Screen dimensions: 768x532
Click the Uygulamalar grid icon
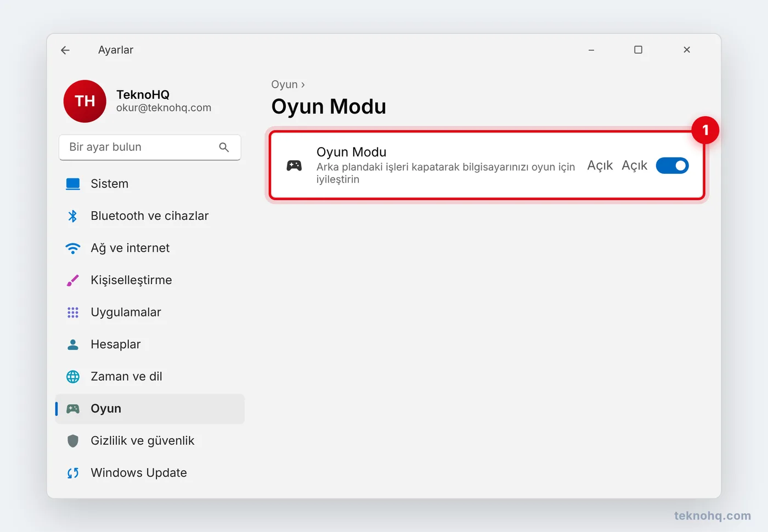coord(73,313)
